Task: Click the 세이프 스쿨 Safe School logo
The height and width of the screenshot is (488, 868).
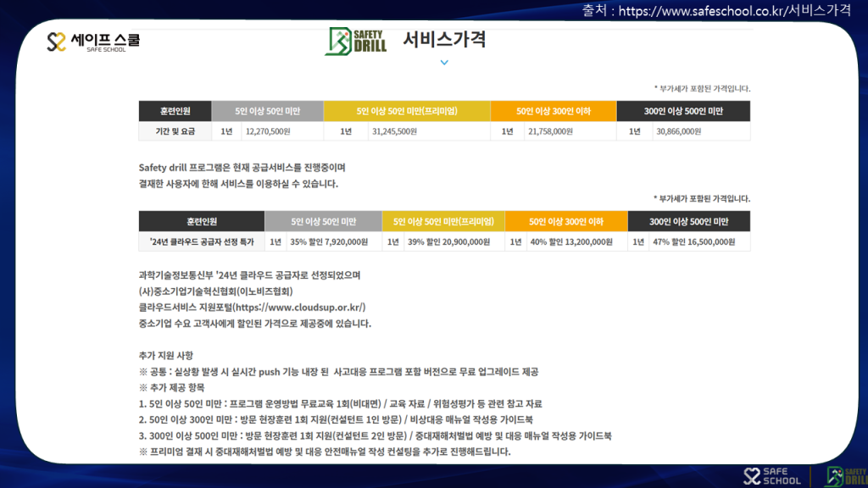Action: click(93, 42)
